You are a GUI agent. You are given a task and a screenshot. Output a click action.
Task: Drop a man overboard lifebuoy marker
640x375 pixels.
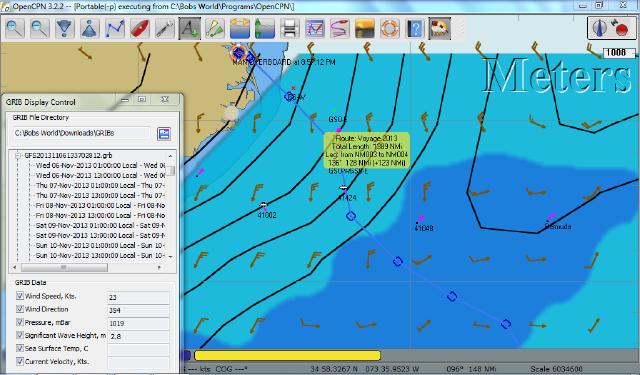coord(389,28)
